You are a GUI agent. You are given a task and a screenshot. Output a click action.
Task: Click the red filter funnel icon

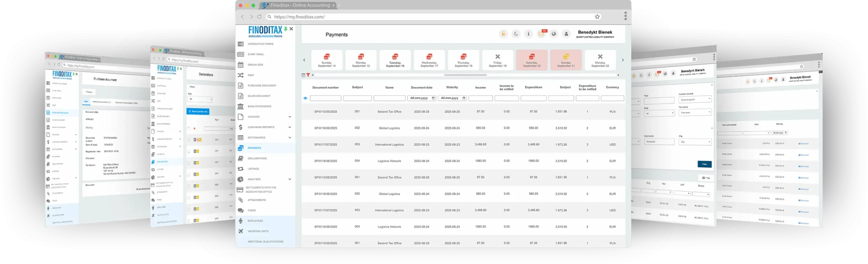click(308, 75)
